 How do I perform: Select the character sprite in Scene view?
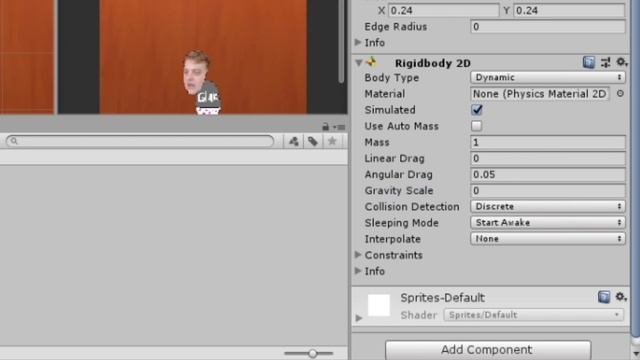(x=202, y=83)
